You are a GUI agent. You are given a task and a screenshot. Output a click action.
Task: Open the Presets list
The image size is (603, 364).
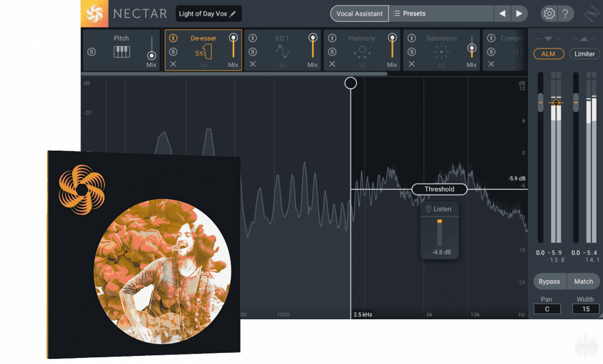point(441,14)
